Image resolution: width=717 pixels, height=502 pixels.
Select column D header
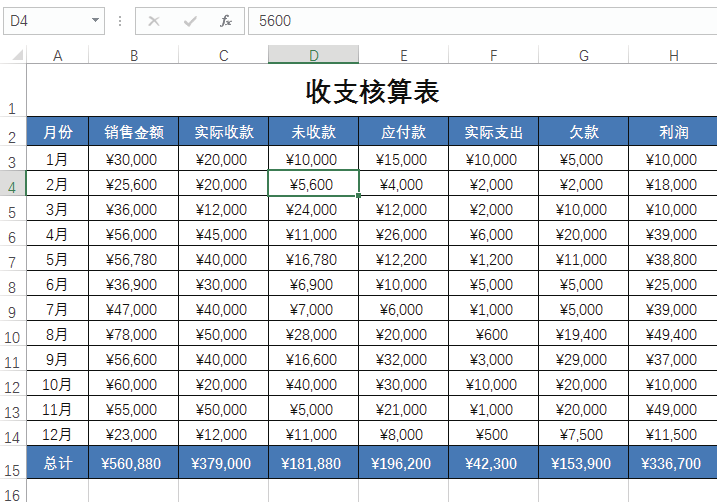click(x=313, y=55)
